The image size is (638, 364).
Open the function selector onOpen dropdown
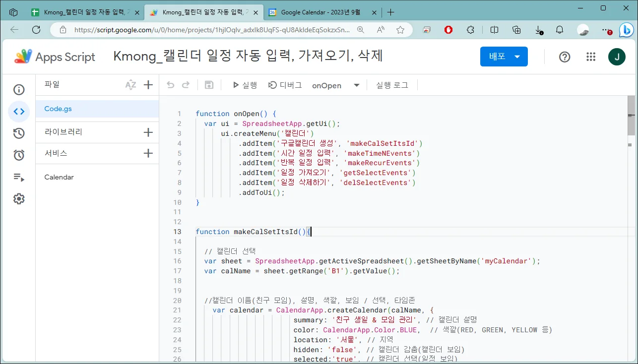point(335,85)
